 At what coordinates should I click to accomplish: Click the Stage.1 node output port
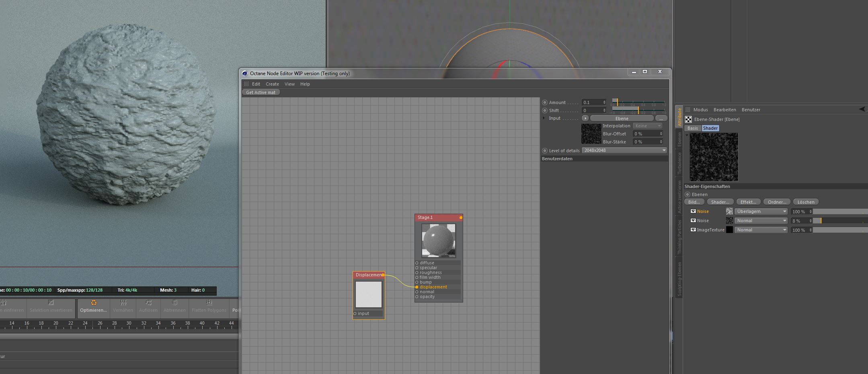[461, 217]
